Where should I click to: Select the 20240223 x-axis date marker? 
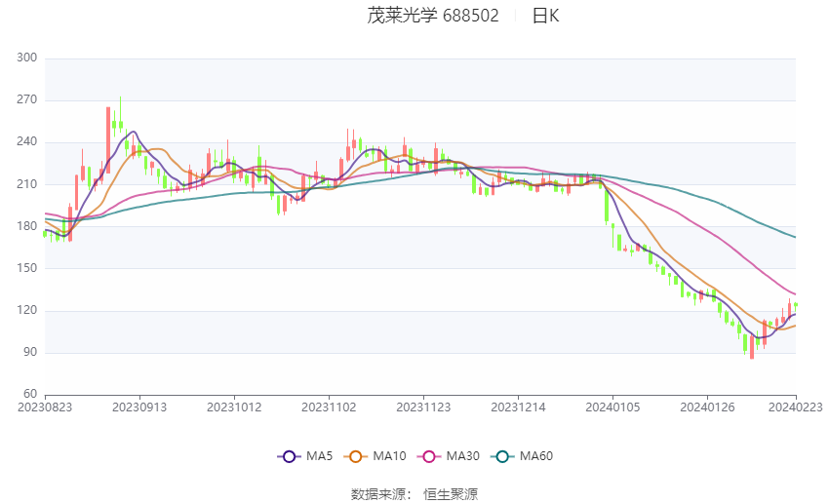tap(796, 407)
